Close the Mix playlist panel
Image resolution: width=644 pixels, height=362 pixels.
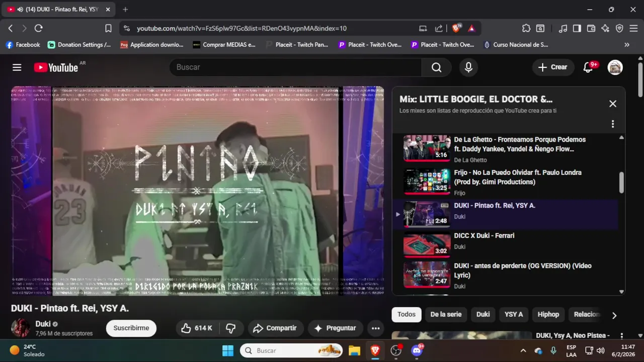coord(612,104)
